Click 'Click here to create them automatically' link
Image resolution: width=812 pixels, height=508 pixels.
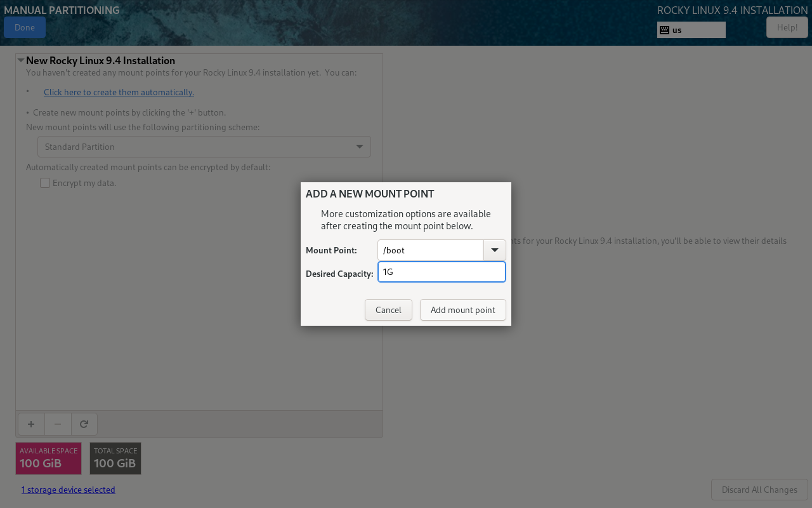119,92
